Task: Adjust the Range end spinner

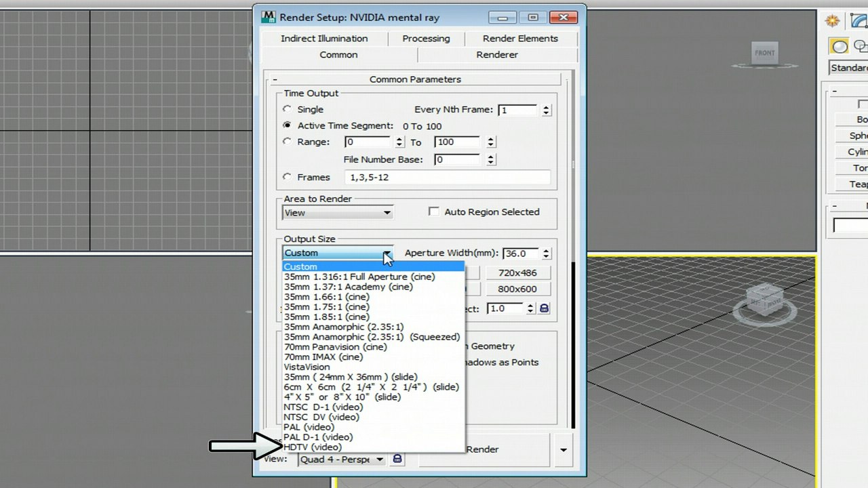Action: coord(490,142)
